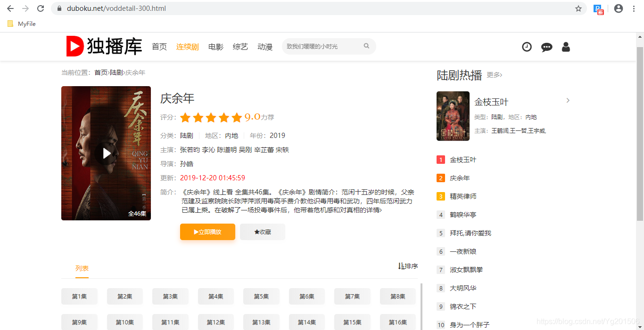This screenshot has height=330, width=644.
Task: Select the 列表 tab
Action: coord(82,268)
